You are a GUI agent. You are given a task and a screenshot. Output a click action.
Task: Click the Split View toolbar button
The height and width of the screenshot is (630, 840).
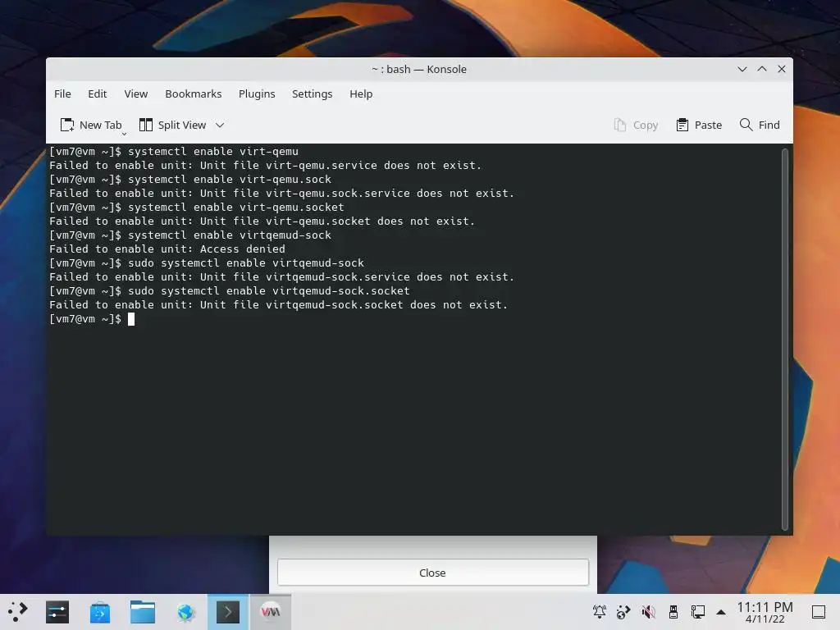pyautogui.click(x=172, y=125)
